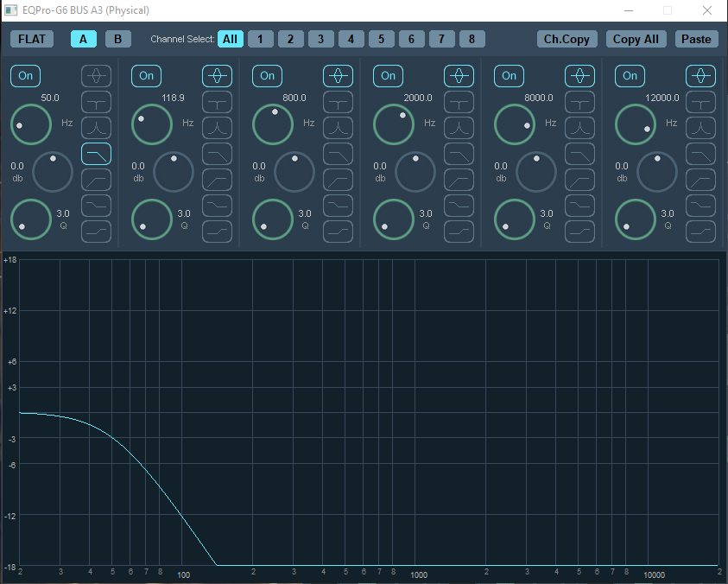This screenshot has height=584, width=728.
Task: Pick the high-pass filter in the 50 Hz band
Action: point(96,180)
